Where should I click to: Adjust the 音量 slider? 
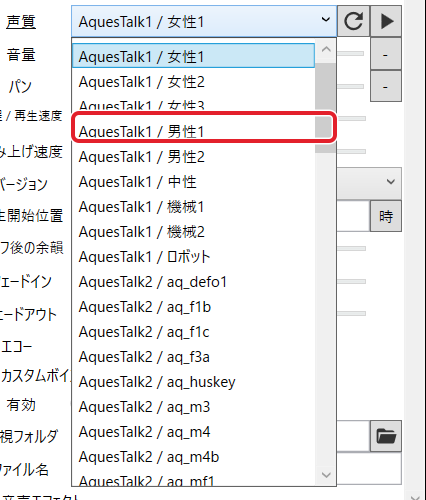point(350,53)
